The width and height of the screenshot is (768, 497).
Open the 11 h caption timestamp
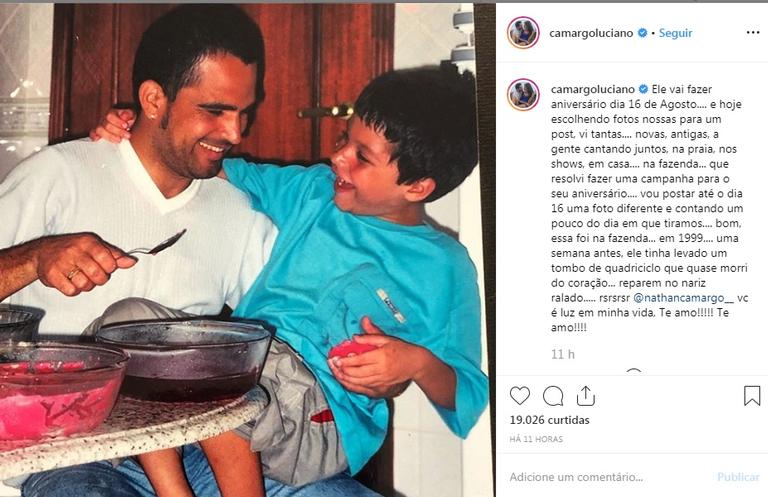click(x=563, y=354)
